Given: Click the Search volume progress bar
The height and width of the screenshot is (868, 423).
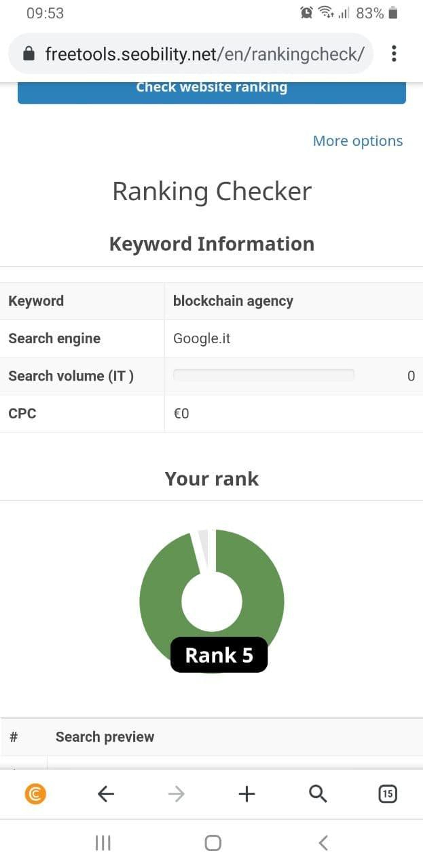Looking at the screenshot, I should tap(264, 375).
